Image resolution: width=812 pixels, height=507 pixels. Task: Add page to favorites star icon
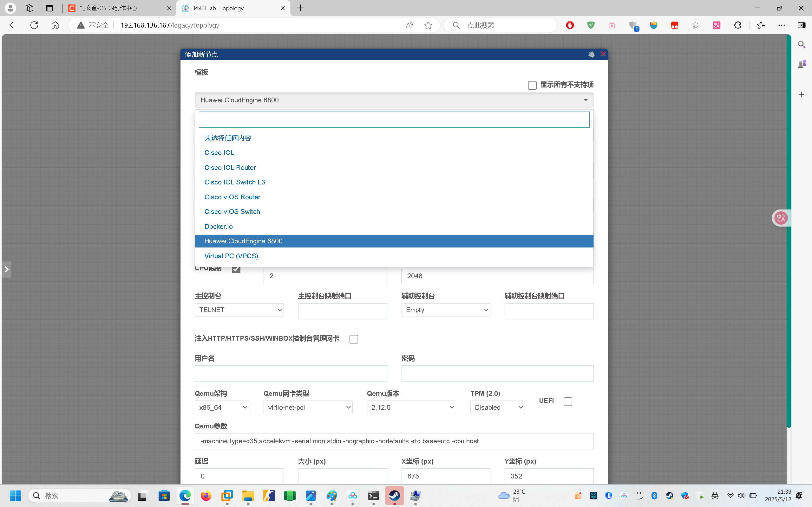[428, 25]
